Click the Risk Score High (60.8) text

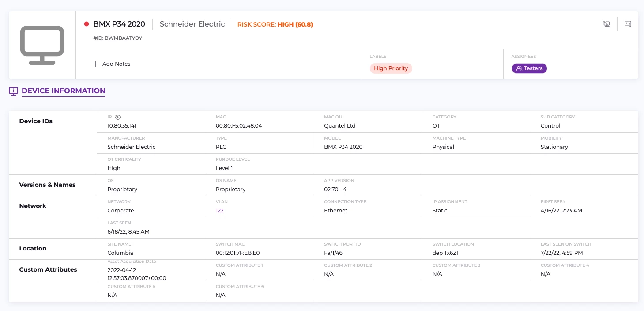[x=275, y=24]
